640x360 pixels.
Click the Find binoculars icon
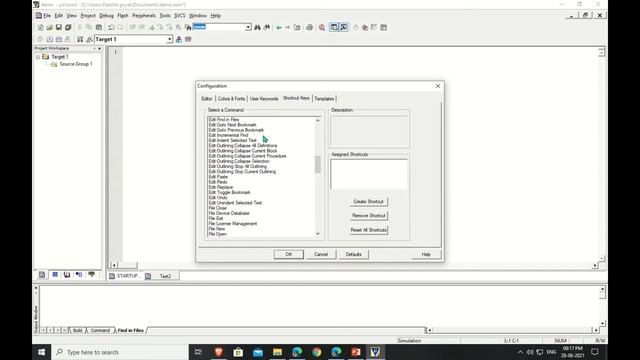click(x=258, y=27)
